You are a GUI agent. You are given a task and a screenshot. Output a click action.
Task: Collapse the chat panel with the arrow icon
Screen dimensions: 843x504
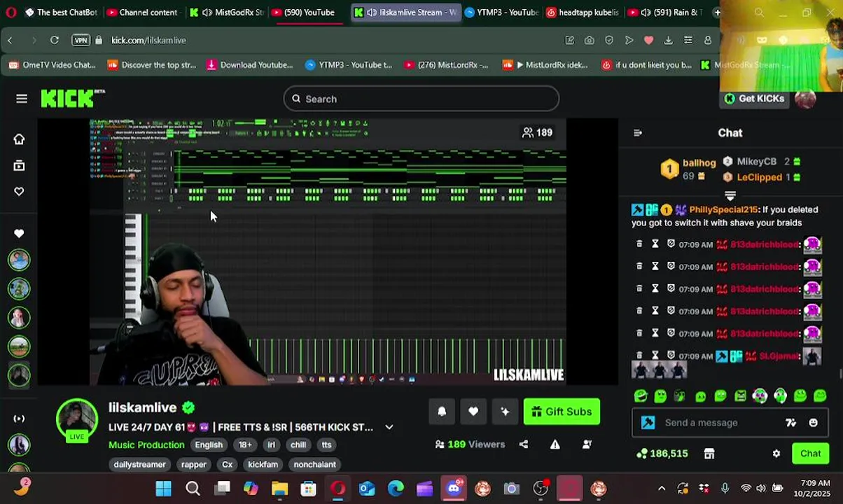[x=638, y=133]
